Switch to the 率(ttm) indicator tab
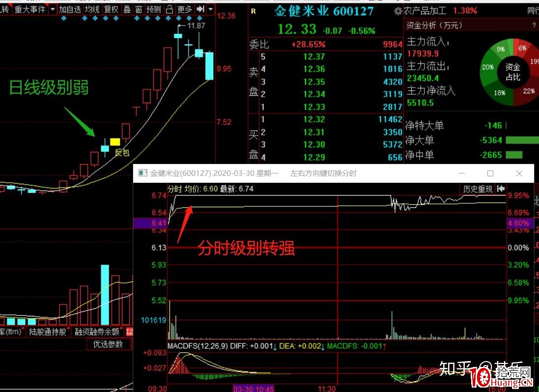This screenshot has width=539, height=392. (x=11, y=332)
